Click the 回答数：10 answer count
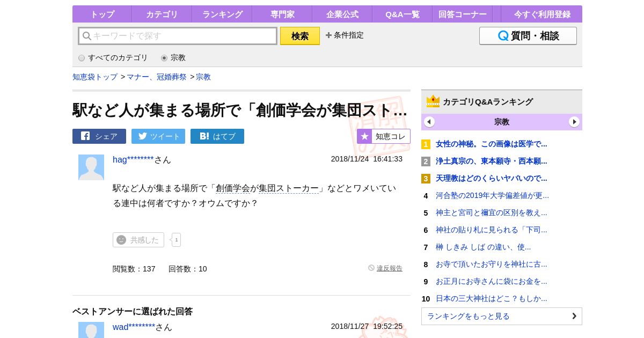This screenshot has height=338, width=644. point(188,269)
